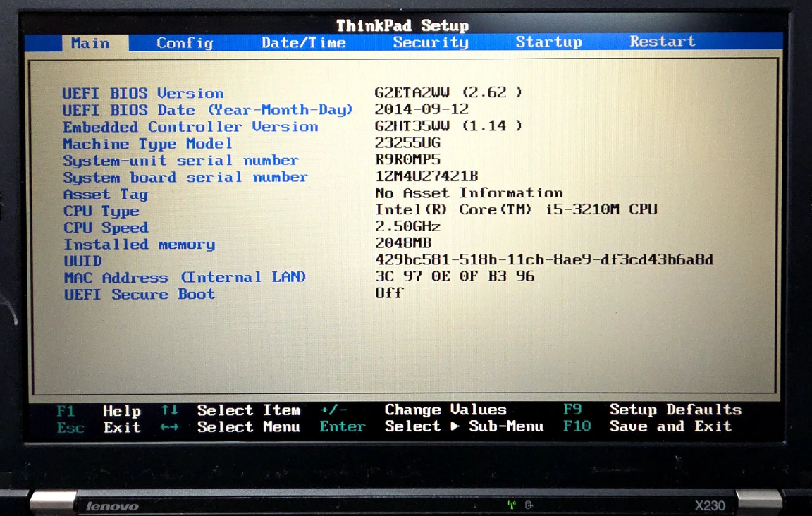This screenshot has width=812, height=516.
Task: Click the +/- key hint
Action: tap(333, 410)
